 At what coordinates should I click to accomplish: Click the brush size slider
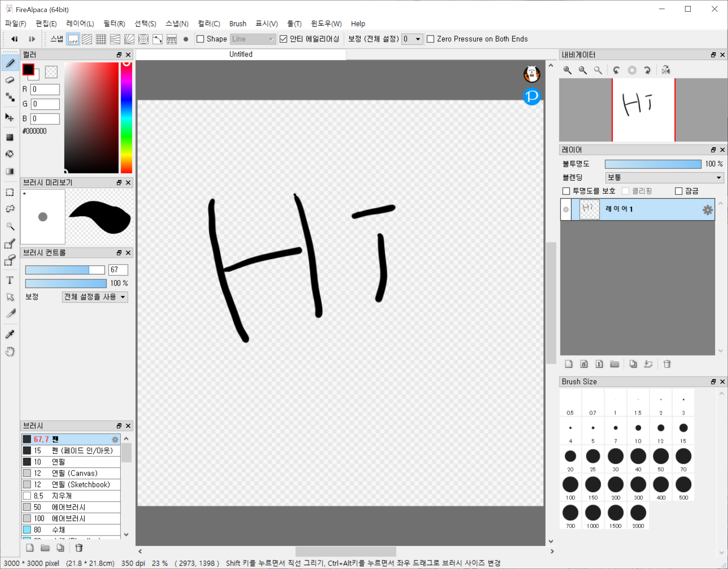coord(65,270)
